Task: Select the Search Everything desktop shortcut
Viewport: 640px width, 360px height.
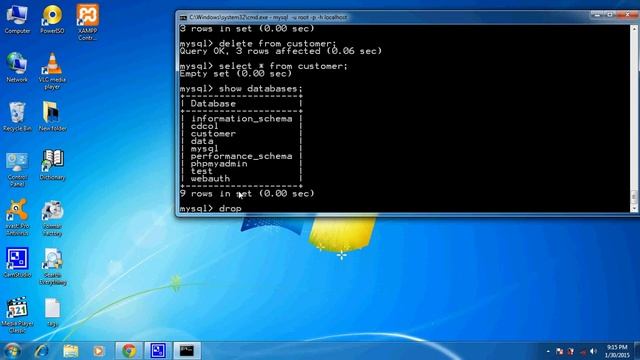Action: 52,267
